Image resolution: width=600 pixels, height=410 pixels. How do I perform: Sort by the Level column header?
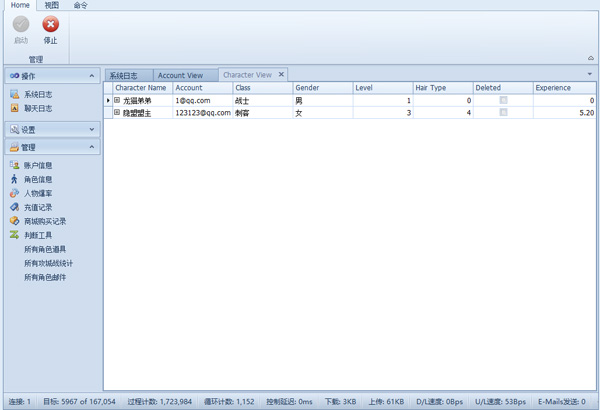(x=383, y=88)
